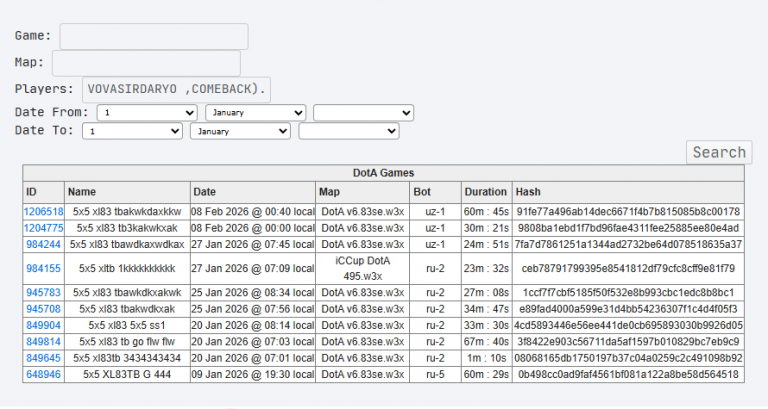The height and width of the screenshot is (409, 768).
Task: Click hash starting with 7fa7d7861251
Action: [x=628, y=244]
